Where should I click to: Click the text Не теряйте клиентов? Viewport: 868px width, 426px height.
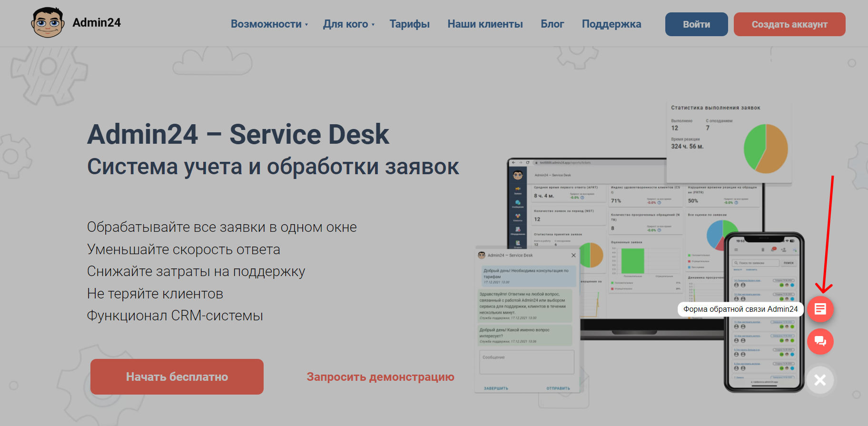[155, 294]
